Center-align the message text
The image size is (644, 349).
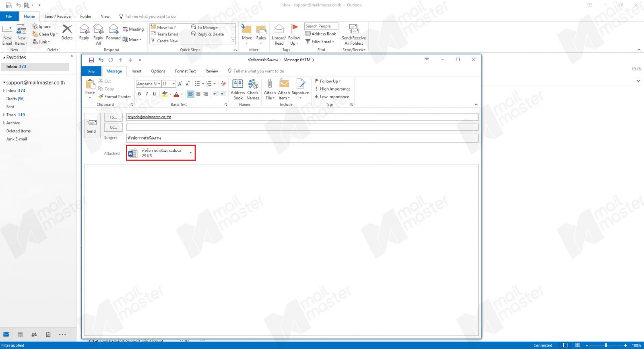[198, 94]
